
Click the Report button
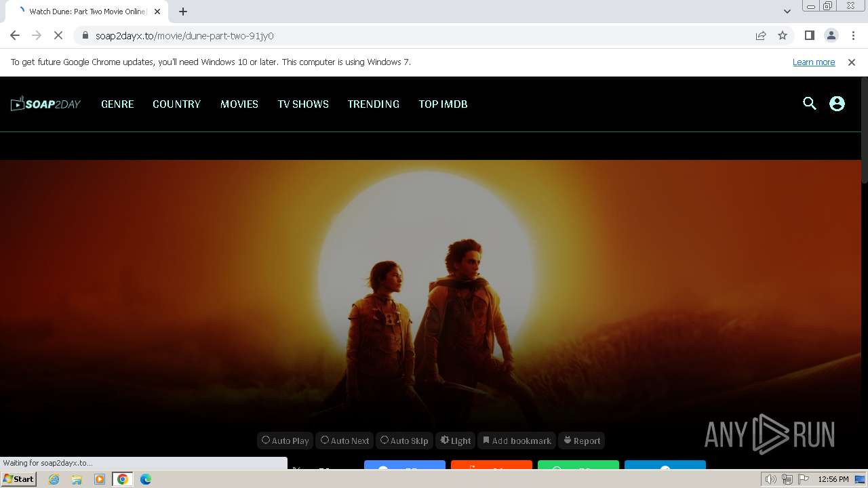[582, 441]
